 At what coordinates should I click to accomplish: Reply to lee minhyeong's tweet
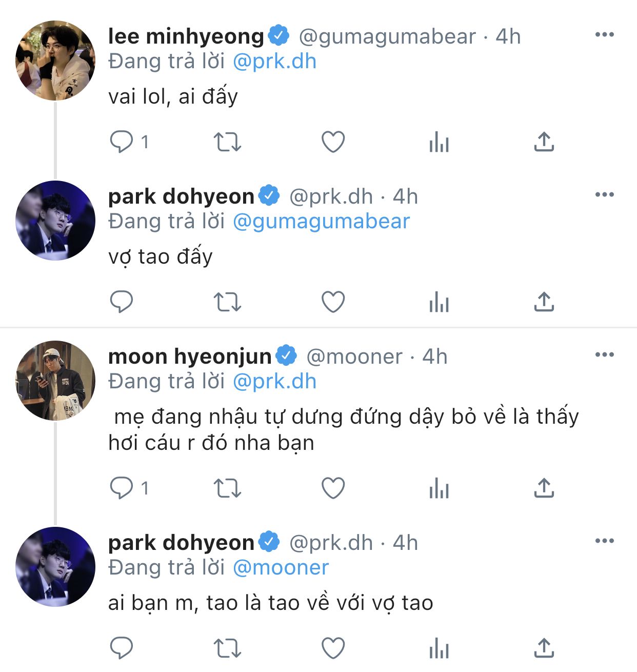click(x=122, y=142)
